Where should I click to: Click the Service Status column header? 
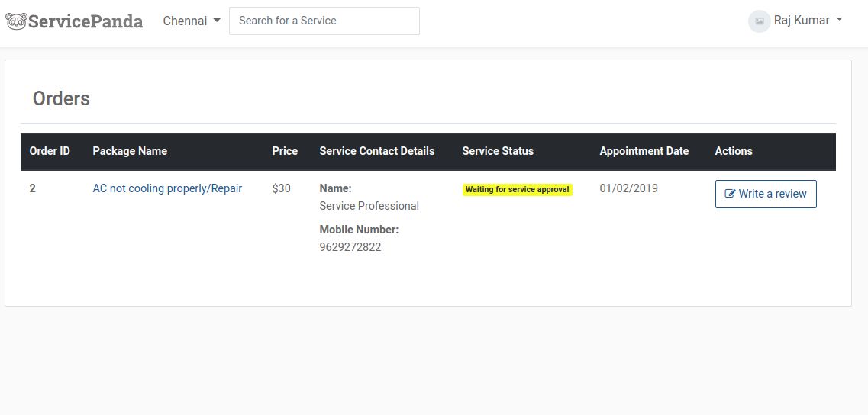click(498, 151)
